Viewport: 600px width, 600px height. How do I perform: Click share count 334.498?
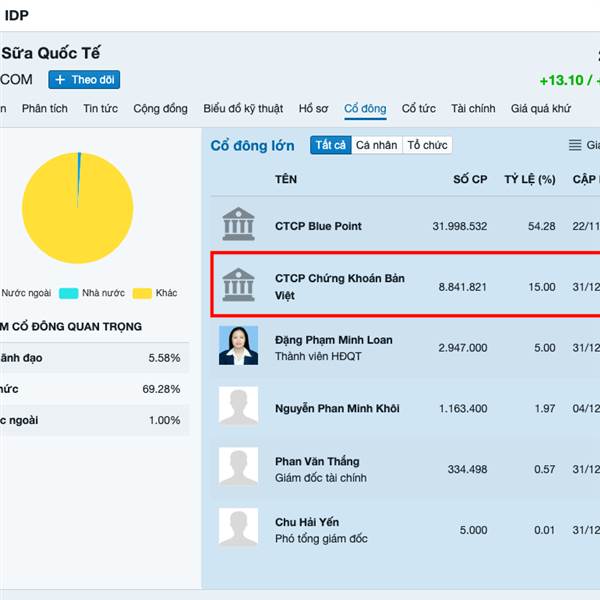467,469
